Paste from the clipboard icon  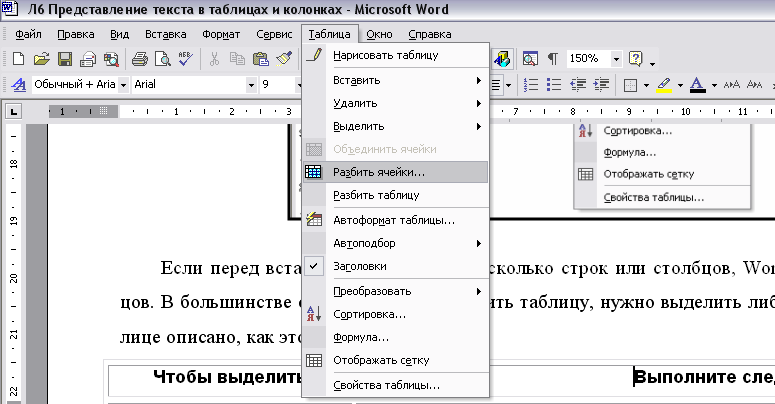click(x=260, y=59)
